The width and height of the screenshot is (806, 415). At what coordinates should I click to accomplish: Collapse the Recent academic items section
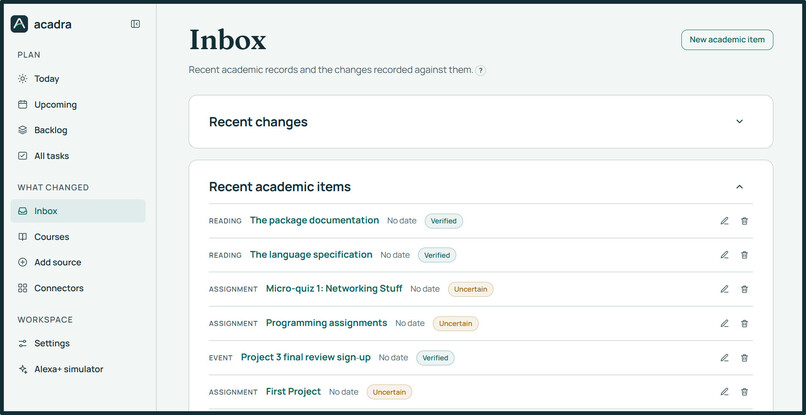point(739,187)
